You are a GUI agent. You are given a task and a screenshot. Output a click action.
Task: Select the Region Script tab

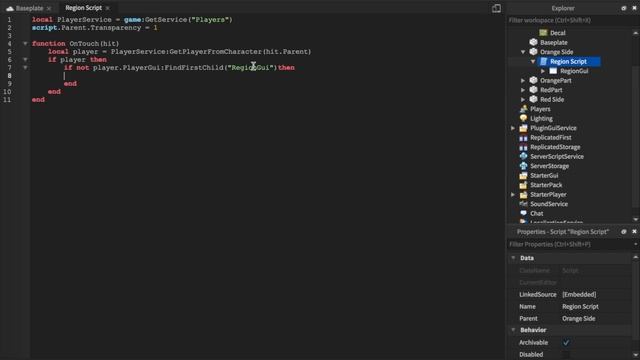coord(84,8)
